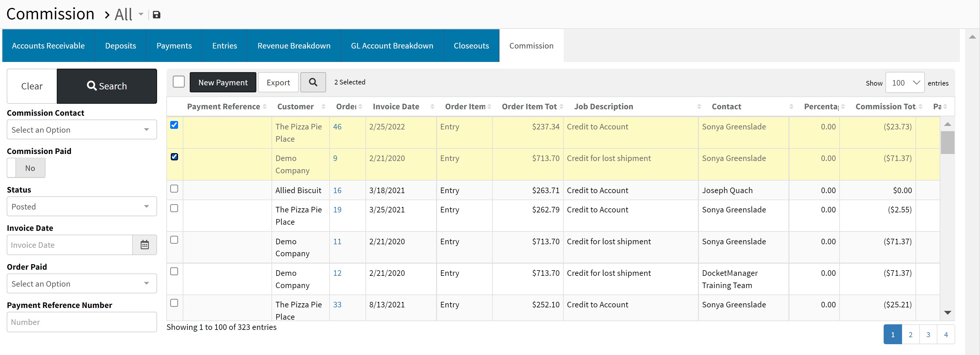The image size is (980, 355).
Task: Expand the Status dropdown showing Posted
Action: pos(81,207)
